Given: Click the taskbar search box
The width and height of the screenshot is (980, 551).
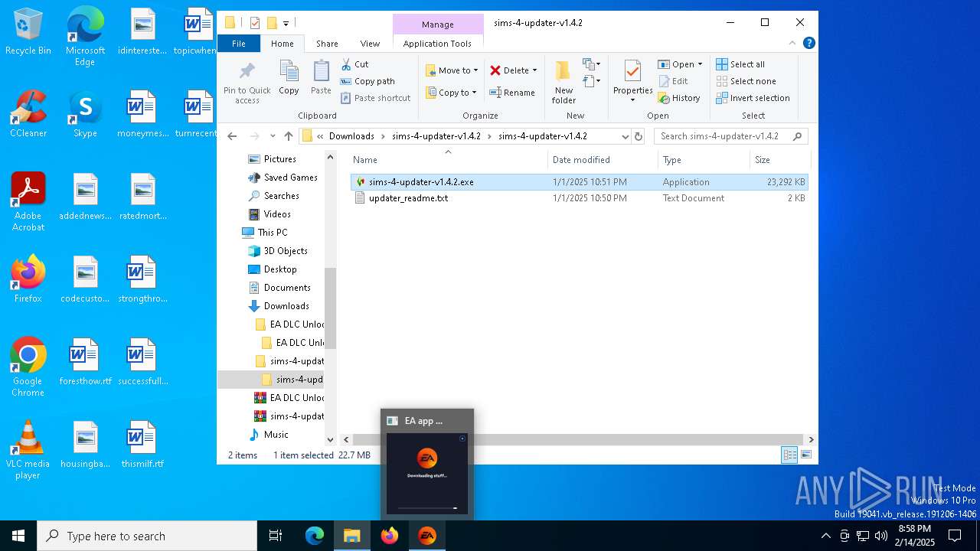Looking at the screenshot, I should pos(147,536).
